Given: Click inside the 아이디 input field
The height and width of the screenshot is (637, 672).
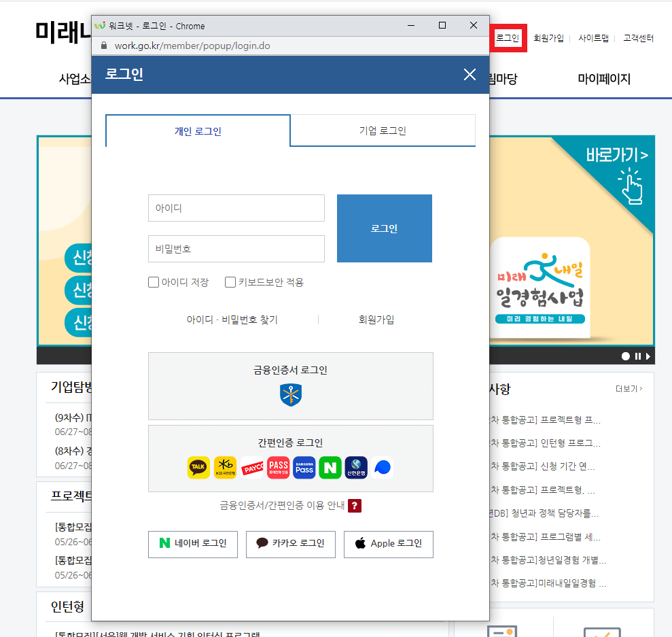Looking at the screenshot, I should [236, 208].
